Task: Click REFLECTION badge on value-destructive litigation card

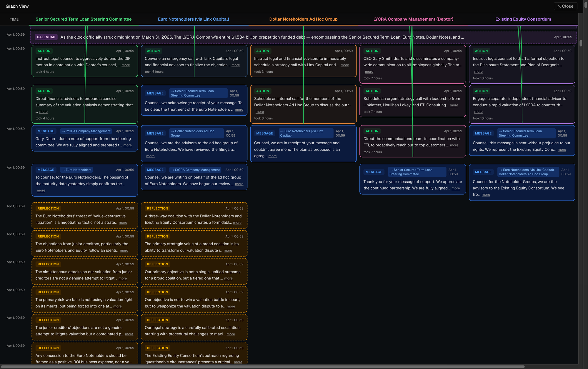Action: 48,209
